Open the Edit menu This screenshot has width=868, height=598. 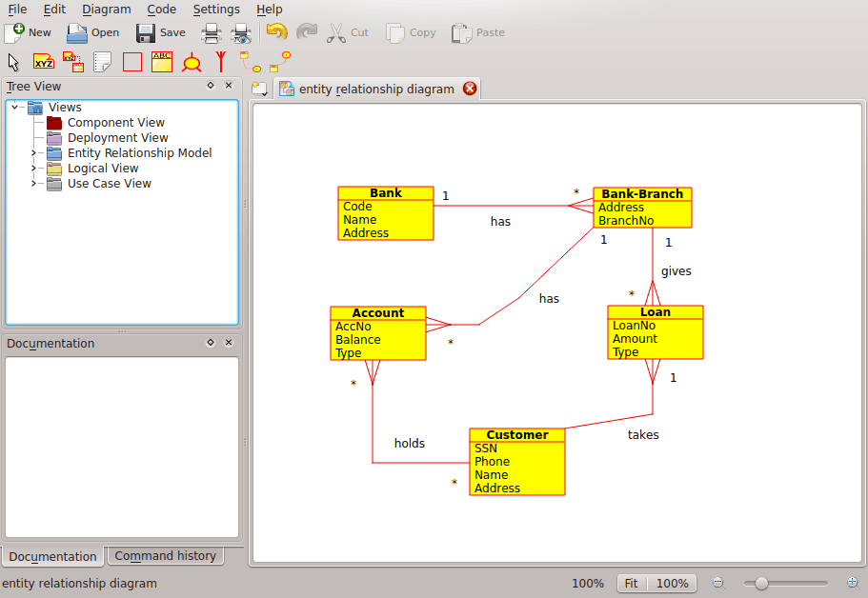[54, 10]
